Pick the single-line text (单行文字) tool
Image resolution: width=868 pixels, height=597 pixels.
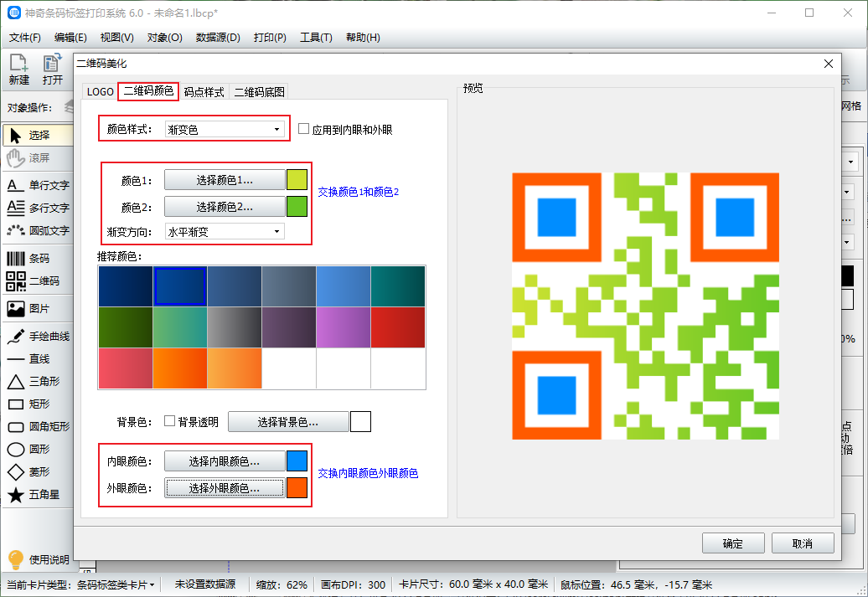[x=39, y=185]
